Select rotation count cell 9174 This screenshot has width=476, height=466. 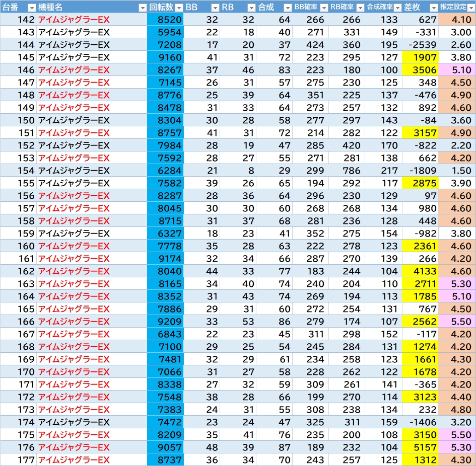(x=165, y=259)
